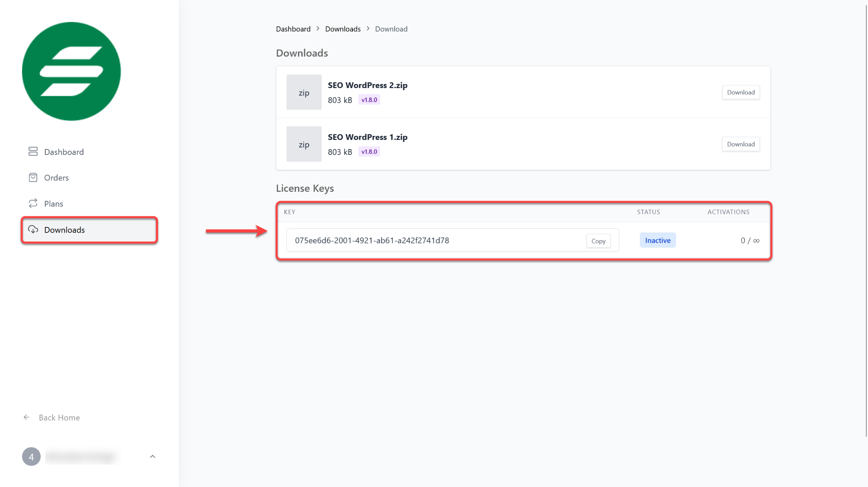
Task: Toggle the user account panel at bottom
Action: (152, 456)
